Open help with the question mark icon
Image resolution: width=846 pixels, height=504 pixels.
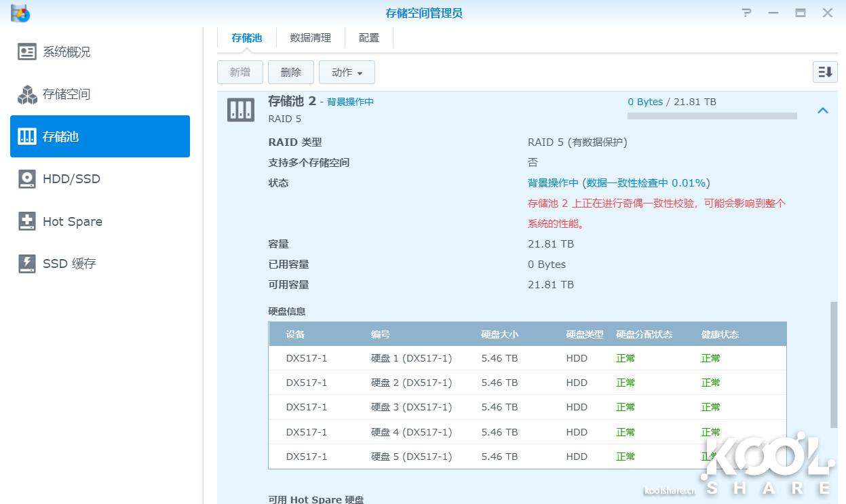746,13
